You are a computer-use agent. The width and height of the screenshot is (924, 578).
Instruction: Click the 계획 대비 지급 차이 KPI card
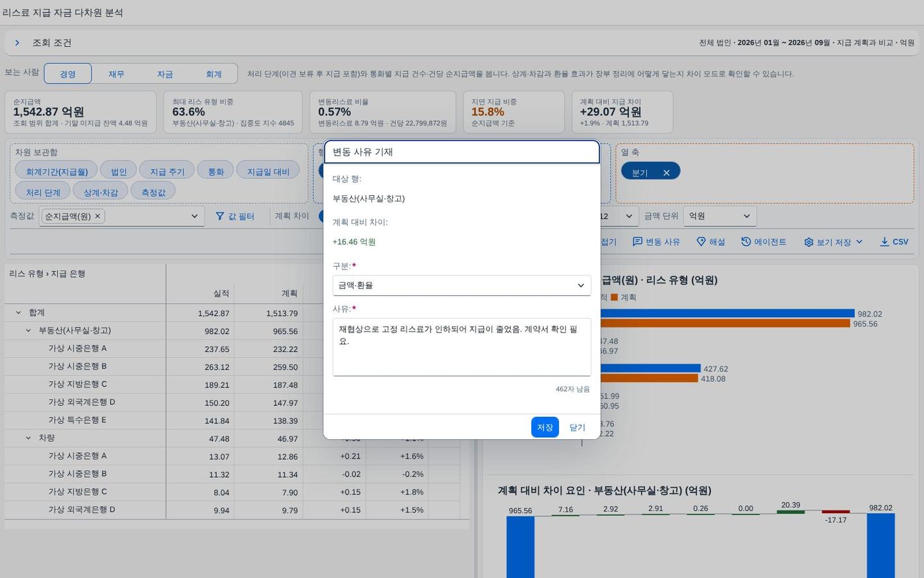coord(622,112)
